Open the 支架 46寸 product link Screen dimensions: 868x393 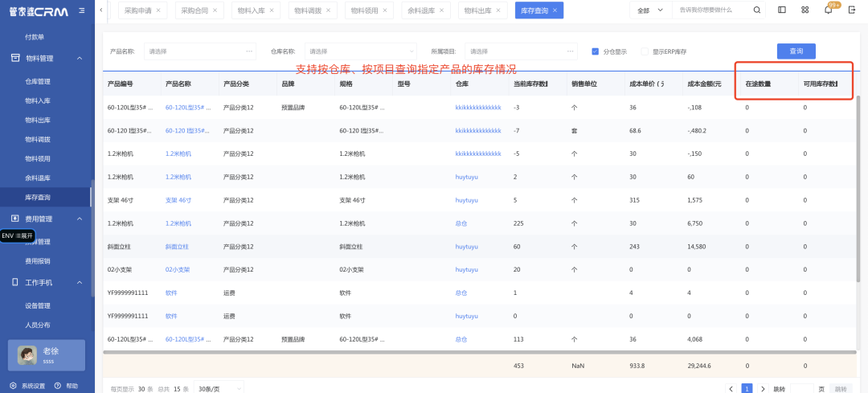tap(178, 200)
